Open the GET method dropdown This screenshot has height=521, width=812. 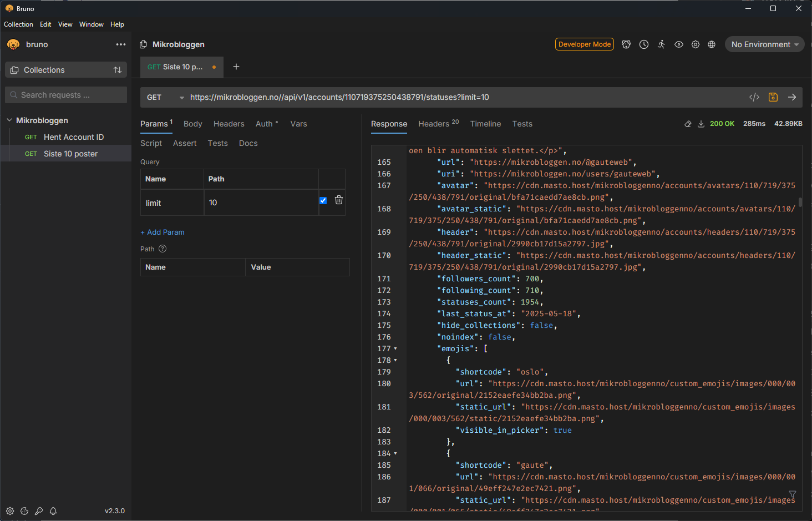165,97
